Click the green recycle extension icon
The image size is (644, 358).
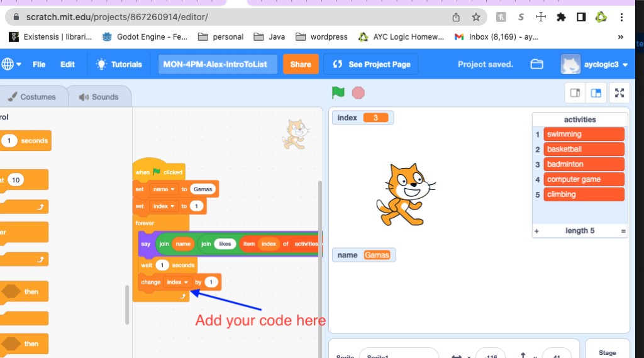[601, 17]
